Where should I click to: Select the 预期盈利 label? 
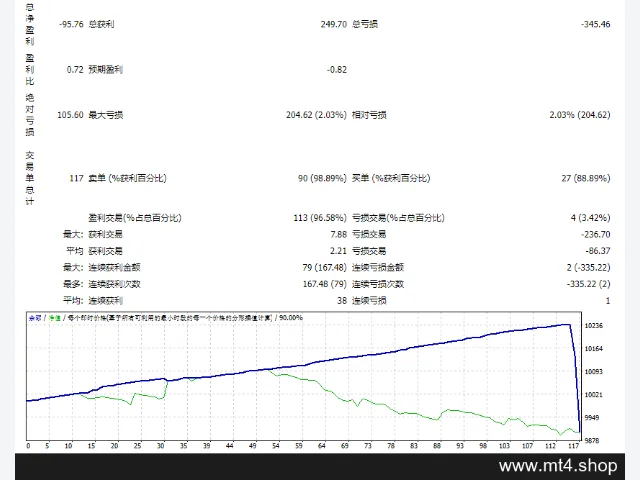click(x=105, y=69)
